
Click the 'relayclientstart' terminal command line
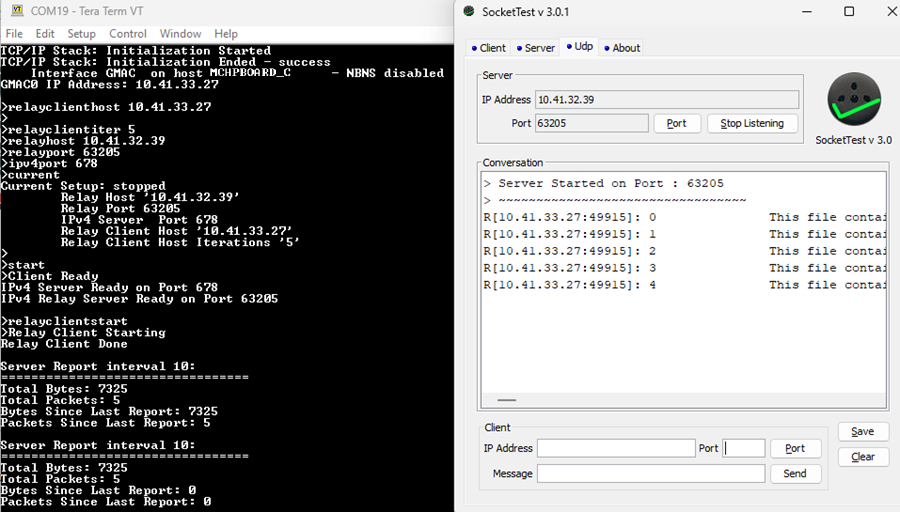pyautogui.click(x=64, y=321)
